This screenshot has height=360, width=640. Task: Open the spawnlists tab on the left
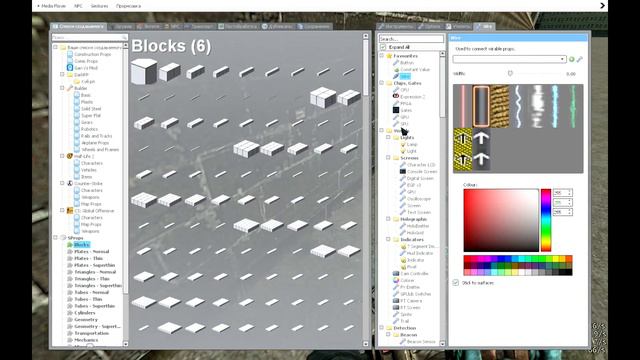coord(78,27)
